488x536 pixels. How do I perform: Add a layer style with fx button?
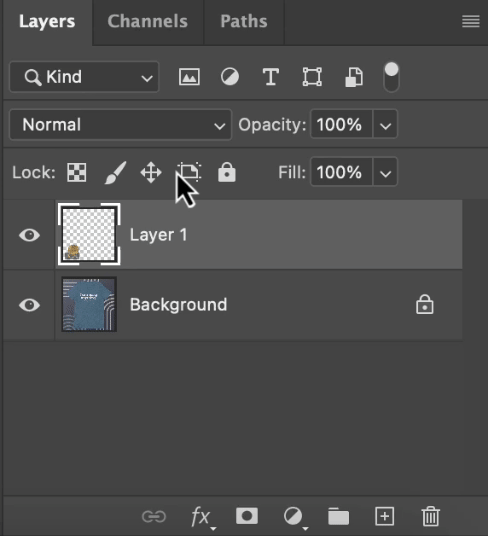point(202,517)
